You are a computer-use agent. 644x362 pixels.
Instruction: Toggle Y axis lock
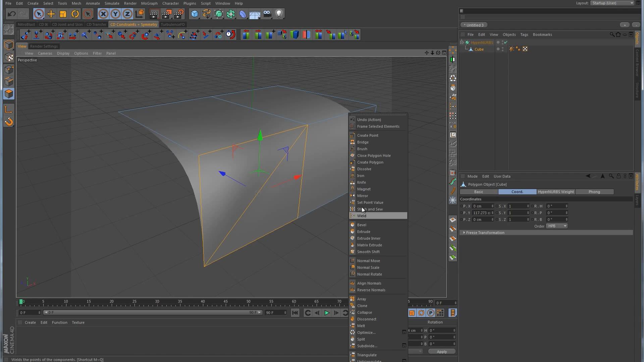pos(115,14)
